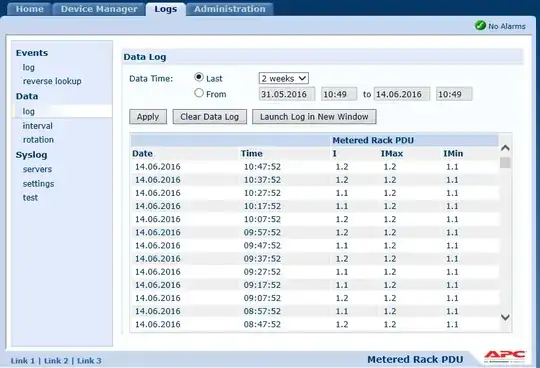Screen dimensions: 540x368
Task: Click the APC logo
Action: coord(505,356)
